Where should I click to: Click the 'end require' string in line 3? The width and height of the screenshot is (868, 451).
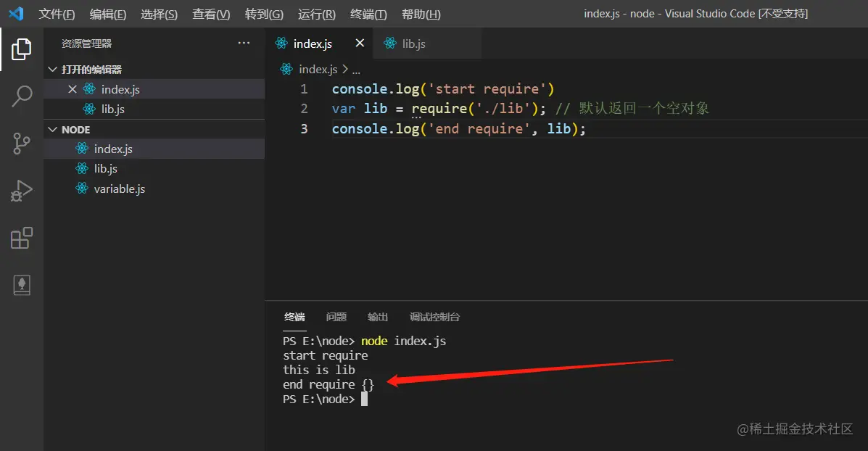[479, 129]
